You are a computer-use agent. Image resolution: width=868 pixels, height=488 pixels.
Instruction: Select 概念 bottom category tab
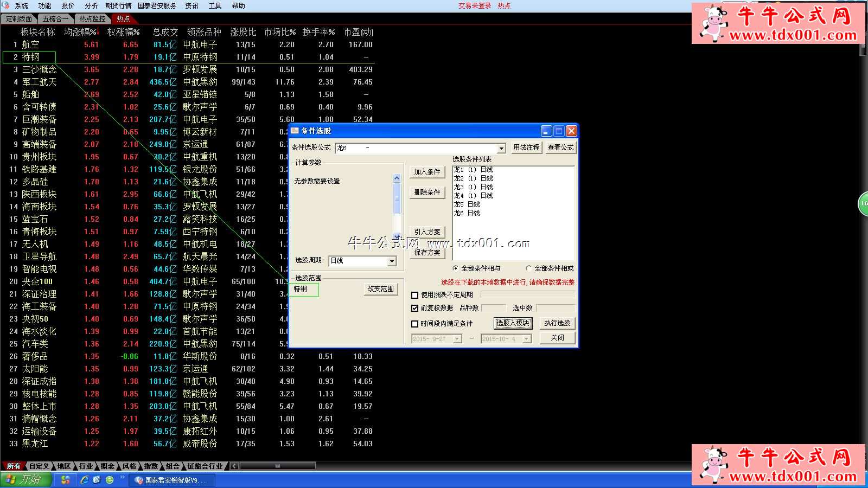point(107,466)
